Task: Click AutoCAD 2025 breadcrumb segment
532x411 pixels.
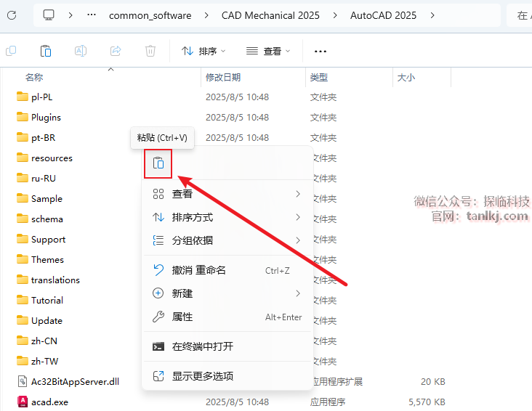Action: tap(383, 15)
